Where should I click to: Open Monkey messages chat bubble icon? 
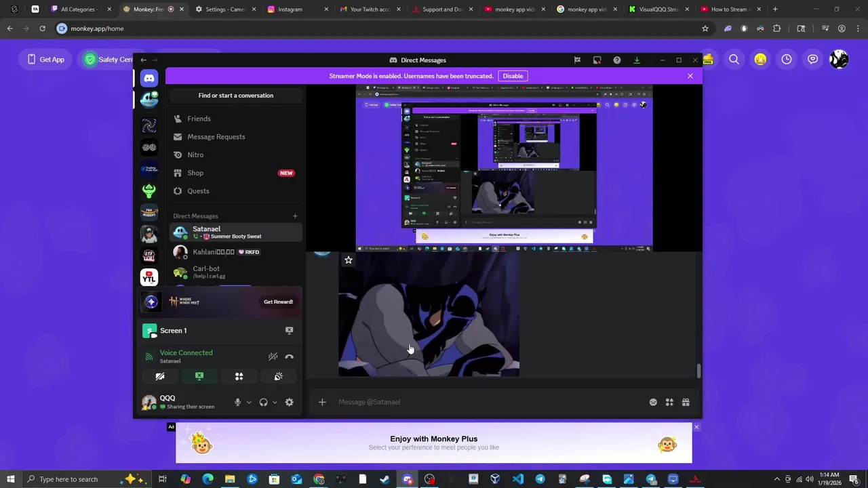point(813,60)
